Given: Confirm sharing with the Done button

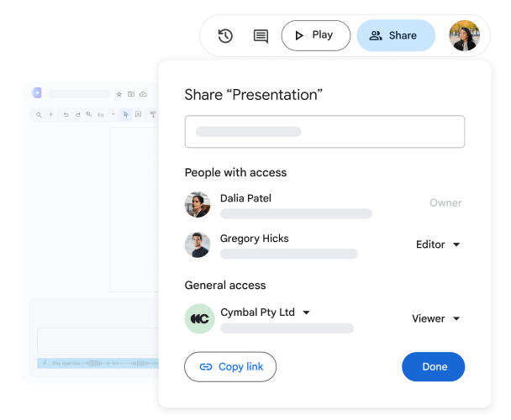Looking at the screenshot, I should [433, 366].
